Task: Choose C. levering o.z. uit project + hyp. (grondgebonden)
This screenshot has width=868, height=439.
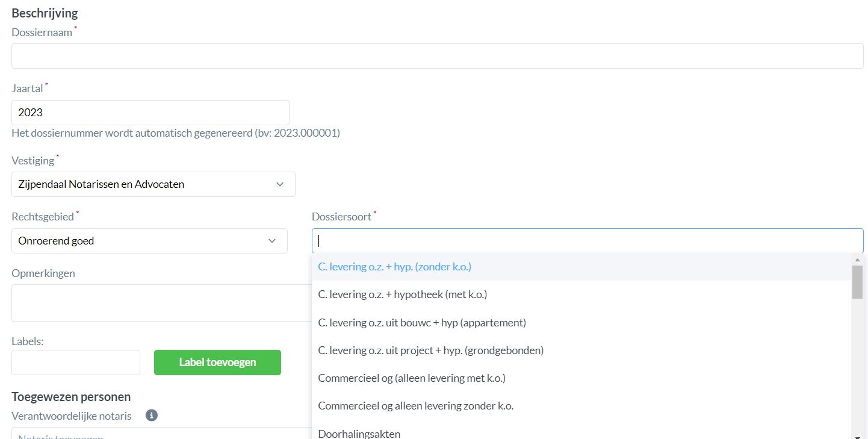Action: click(x=430, y=350)
